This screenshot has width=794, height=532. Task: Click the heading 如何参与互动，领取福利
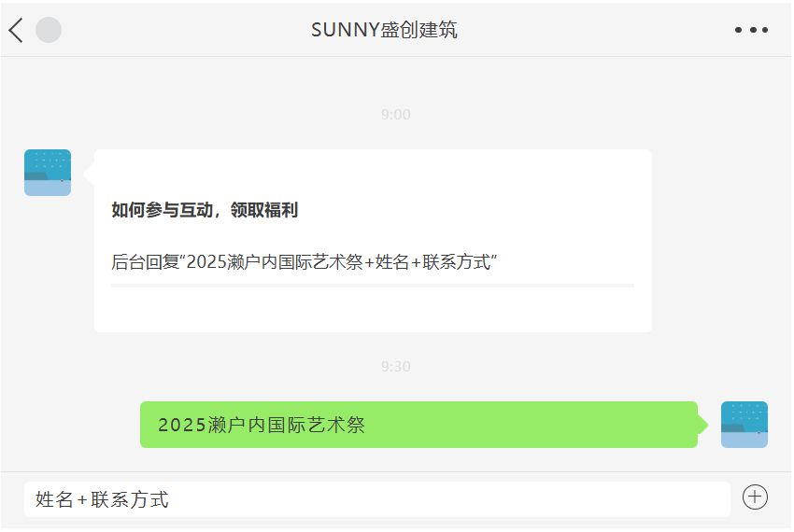pyautogui.click(x=205, y=210)
